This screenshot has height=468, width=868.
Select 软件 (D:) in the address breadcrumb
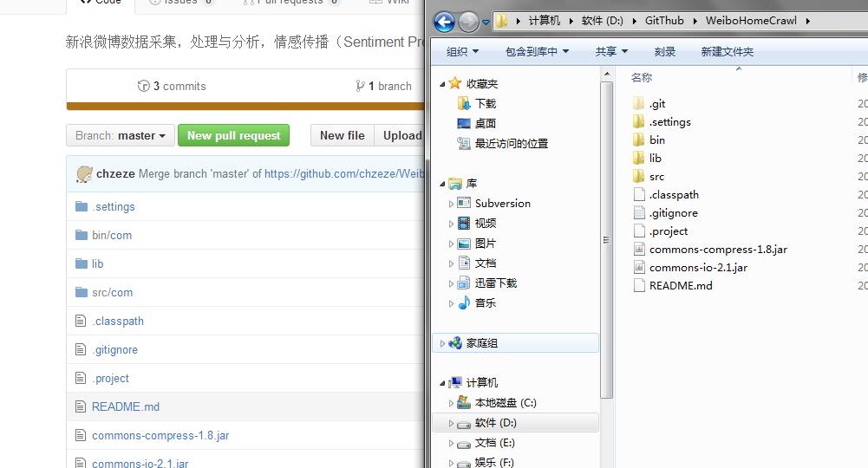coord(603,21)
